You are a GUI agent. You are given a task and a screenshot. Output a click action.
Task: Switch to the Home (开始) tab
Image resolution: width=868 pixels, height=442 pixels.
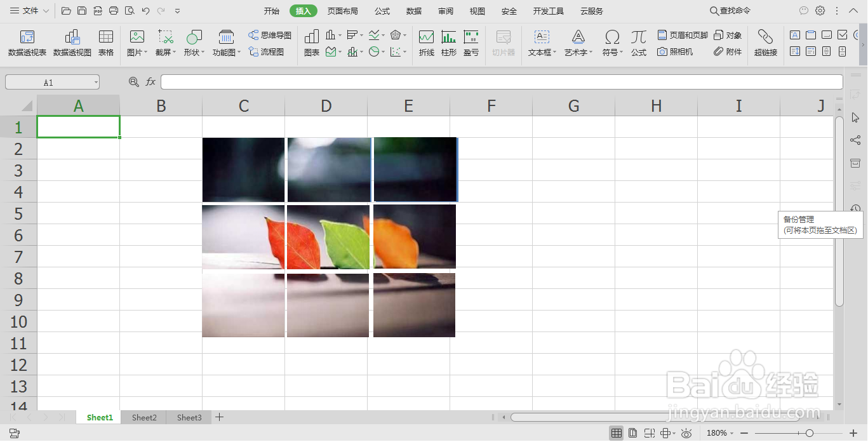pos(272,11)
